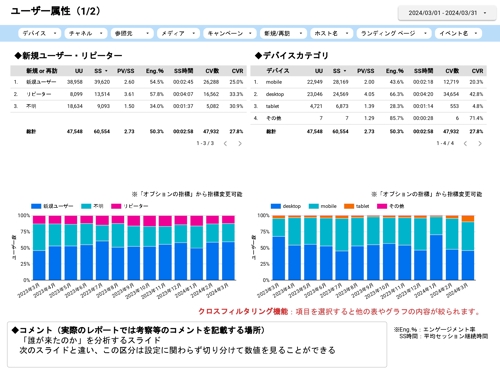Sort デバイスカテゴリ table by SS時間 column

(x=423, y=71)
